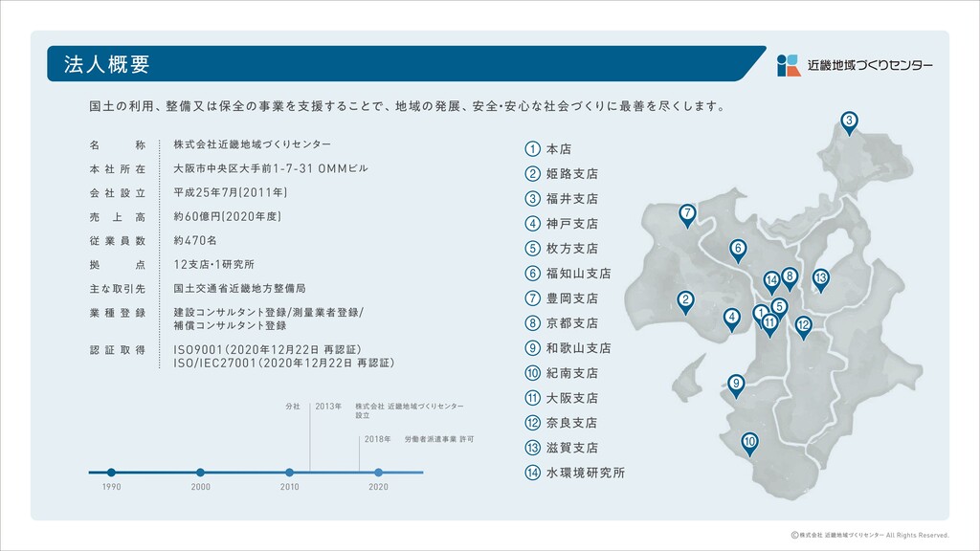Click the copyright notice in the footer
This screenshot has height=551, width=980.
(x=869, y=536)
